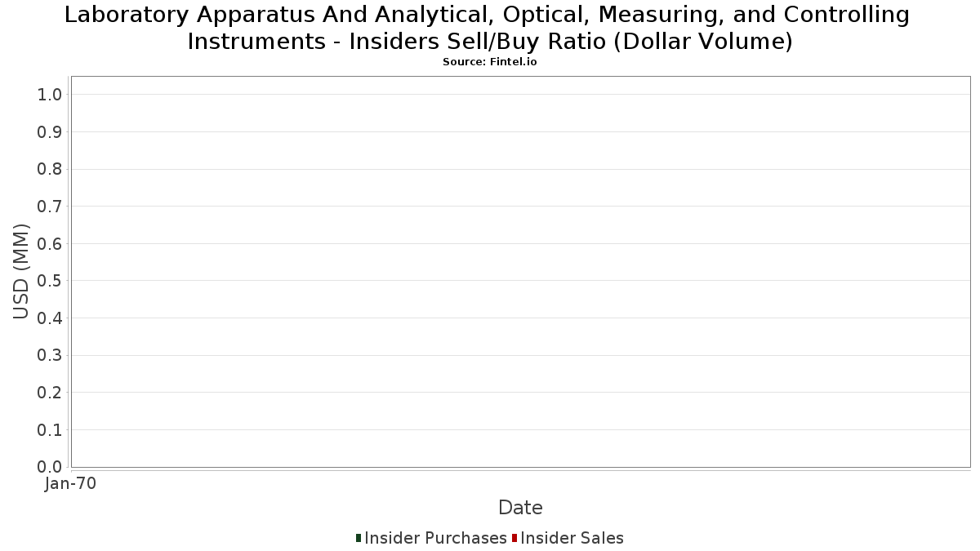
Task: Click the USD (MM) y-axis title
Action: coord(22,272)
